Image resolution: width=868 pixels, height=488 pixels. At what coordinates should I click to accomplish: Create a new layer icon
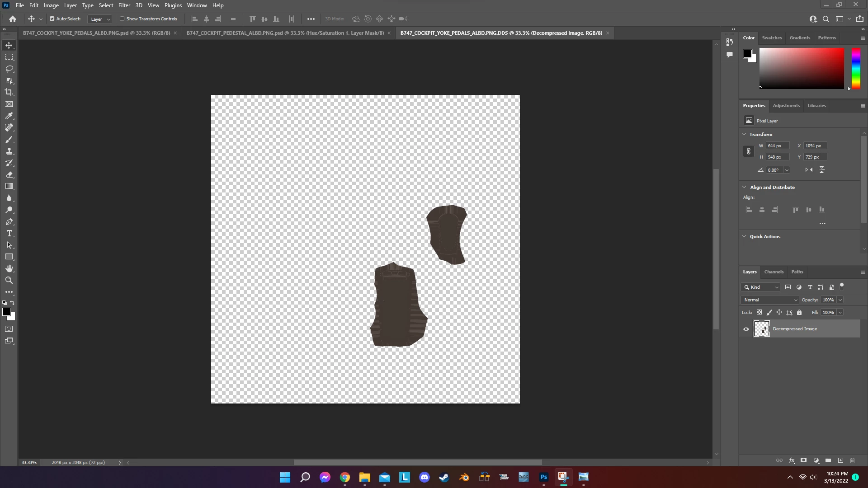(840, 460)
